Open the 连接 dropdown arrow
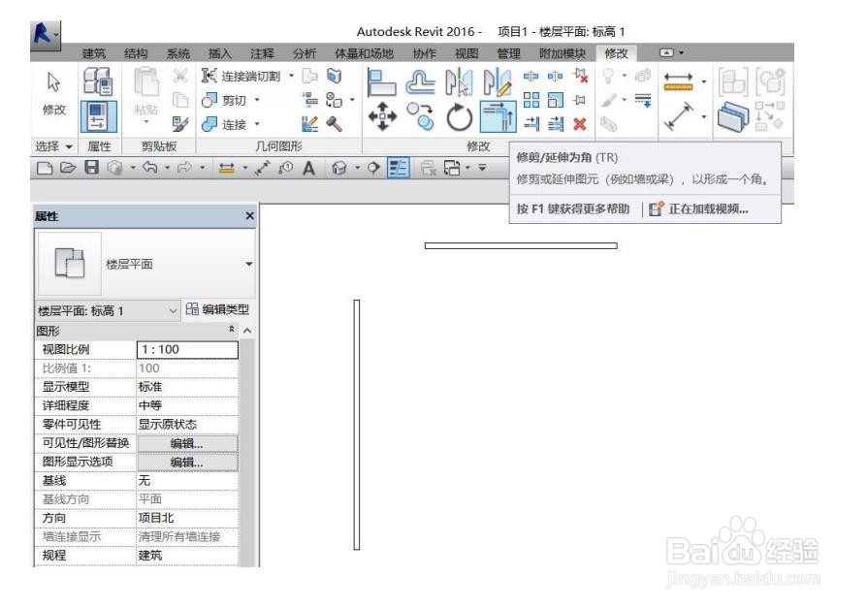Screen dimensions: 868x608 click(x=257, y=124)
